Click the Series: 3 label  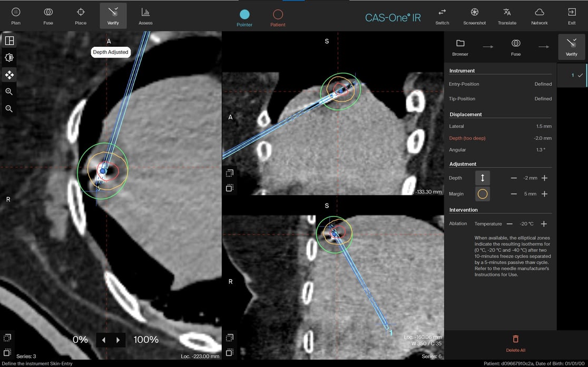(26, 356)
